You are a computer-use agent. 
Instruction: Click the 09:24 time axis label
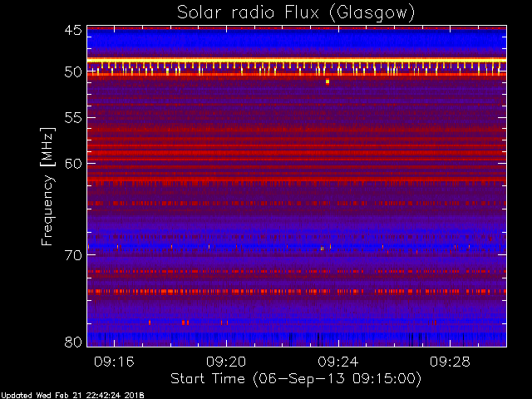(x=338, y=362)
